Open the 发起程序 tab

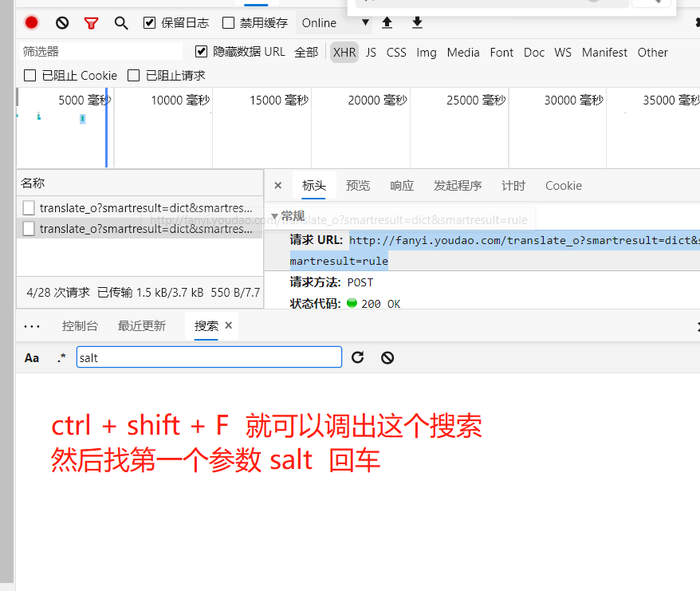[x=458, y=185]
